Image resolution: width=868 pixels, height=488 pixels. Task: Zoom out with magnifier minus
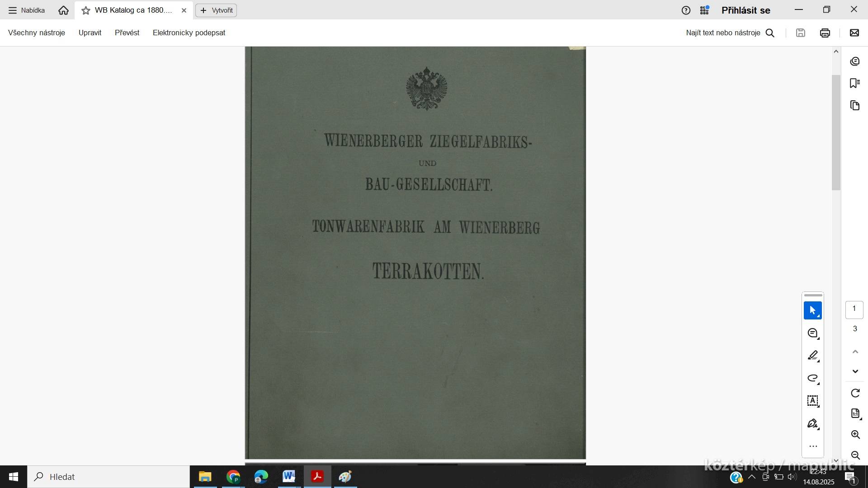[x=855, y=455]
